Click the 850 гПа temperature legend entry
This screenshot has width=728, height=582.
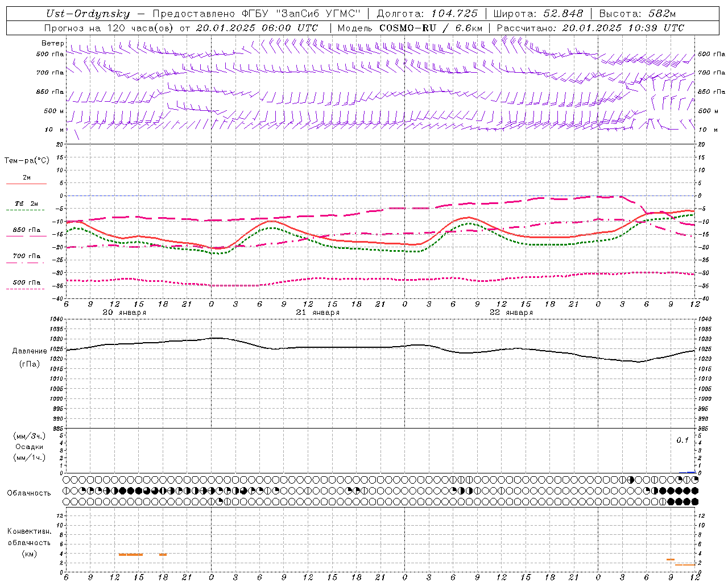(x=27, y=230)
